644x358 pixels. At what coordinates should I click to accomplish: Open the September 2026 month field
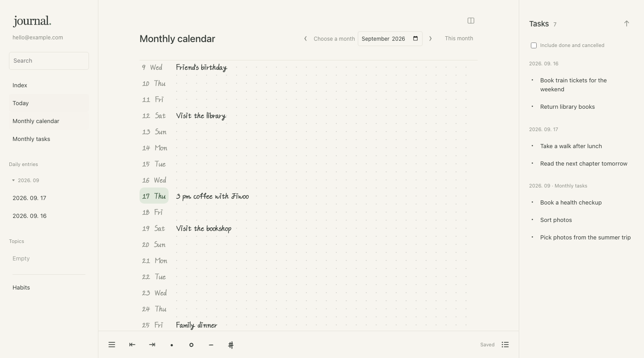pyautogui.click(x=390, y=38)
